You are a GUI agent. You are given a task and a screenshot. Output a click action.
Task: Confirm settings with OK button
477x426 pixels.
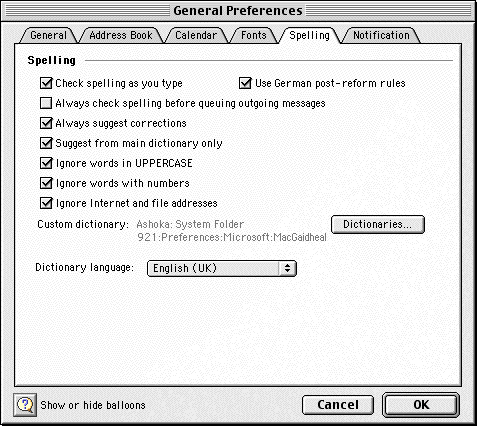(x=421, y=405)
